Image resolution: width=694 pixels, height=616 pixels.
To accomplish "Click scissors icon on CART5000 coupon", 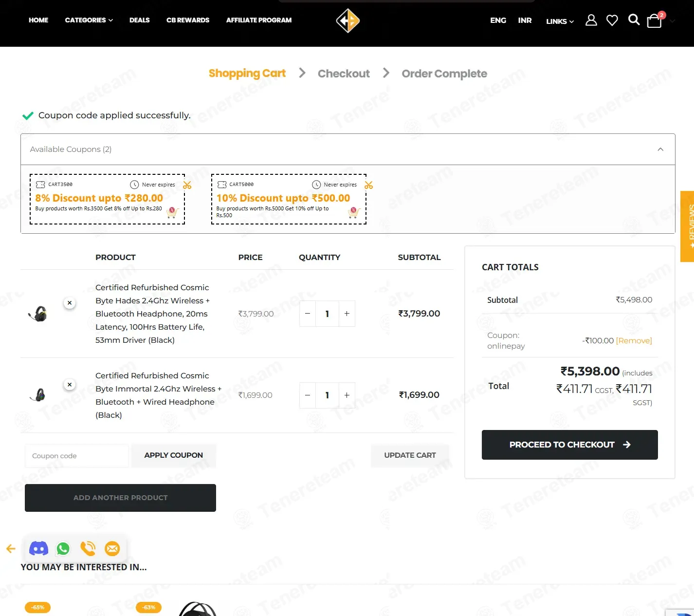I will coord(369,185).
